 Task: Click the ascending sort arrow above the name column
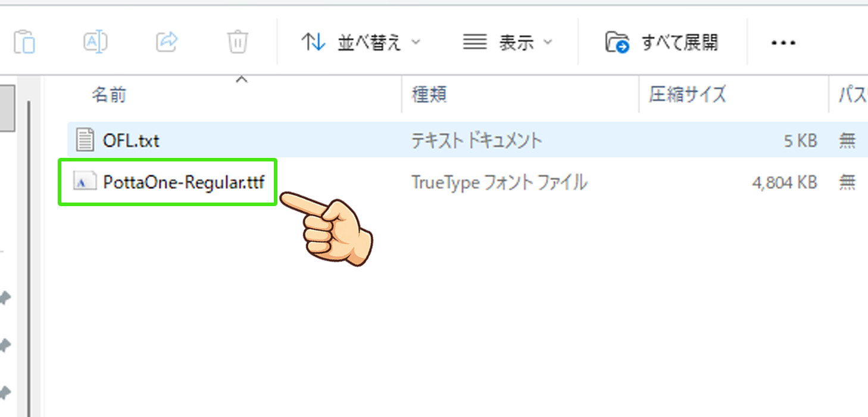pyautogui.click(x=241, y=79)
